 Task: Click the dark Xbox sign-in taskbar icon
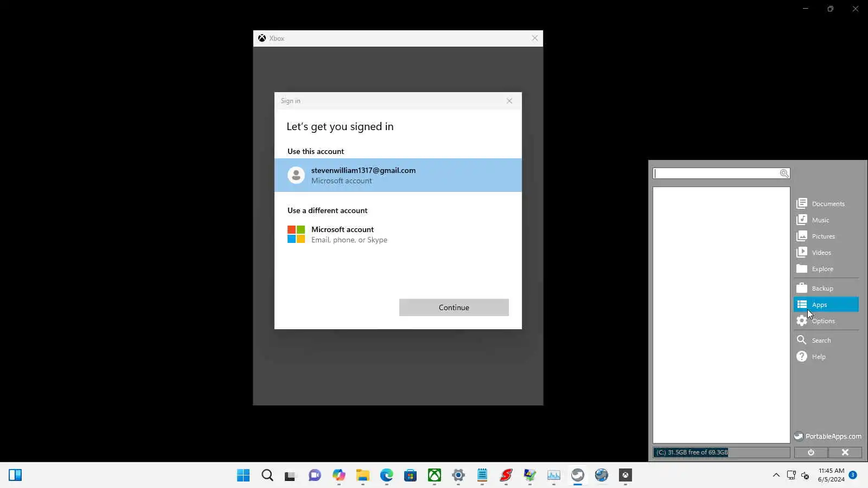pyautogui.click(x=625, y=476)
